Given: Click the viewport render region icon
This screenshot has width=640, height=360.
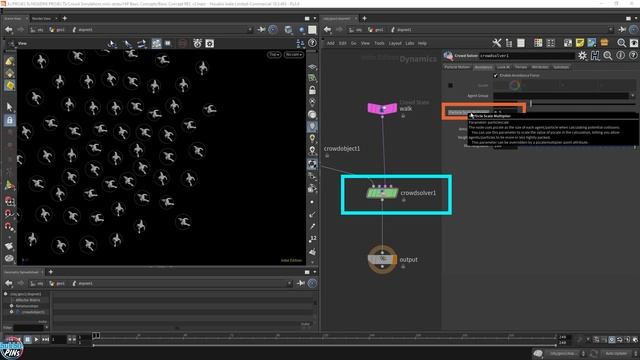Looking at the screenshot, I should click(168, 43).
